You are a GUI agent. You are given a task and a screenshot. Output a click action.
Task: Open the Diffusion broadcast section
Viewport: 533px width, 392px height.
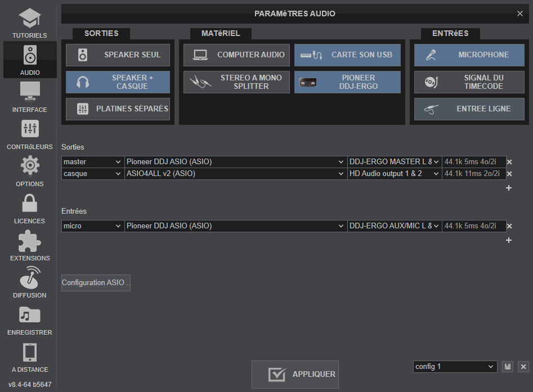click(29, 282)
